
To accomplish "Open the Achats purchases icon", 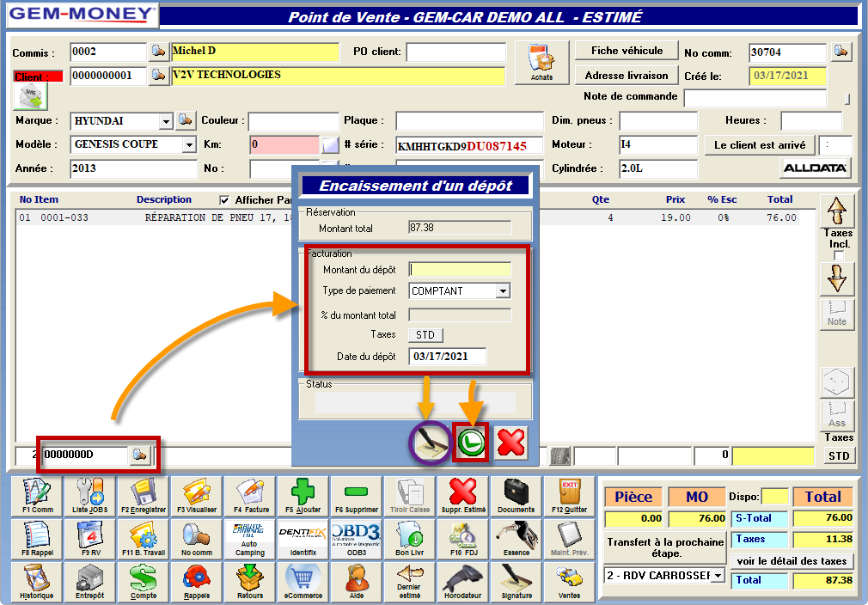I will point(542,62).
